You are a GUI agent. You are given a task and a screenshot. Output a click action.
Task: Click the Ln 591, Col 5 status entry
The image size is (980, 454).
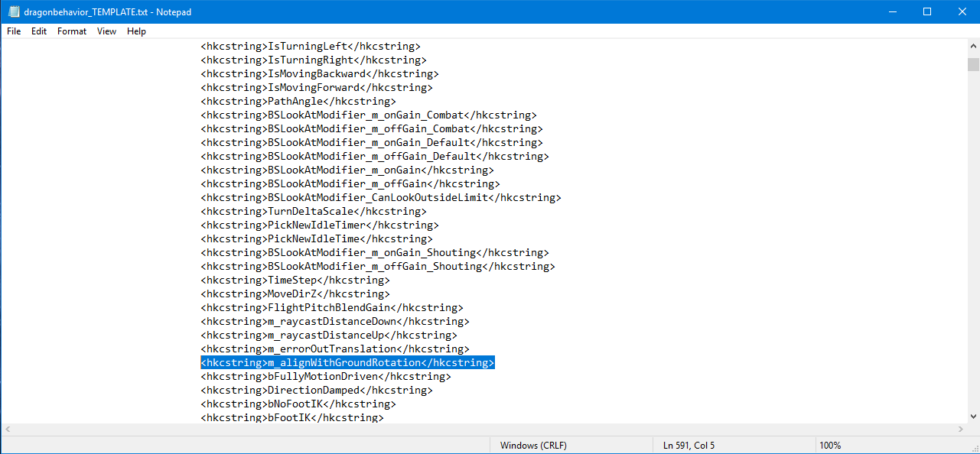pyautogui.click(x=689, y=446)
